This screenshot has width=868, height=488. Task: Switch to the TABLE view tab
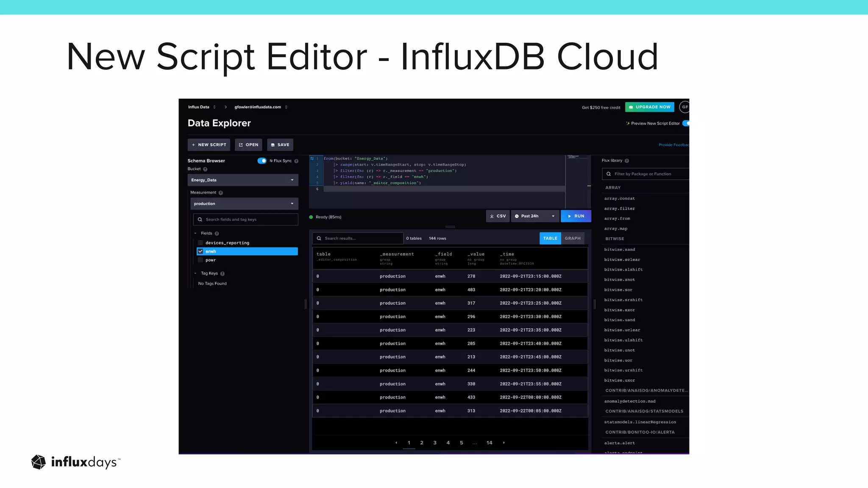pos(550,238)
